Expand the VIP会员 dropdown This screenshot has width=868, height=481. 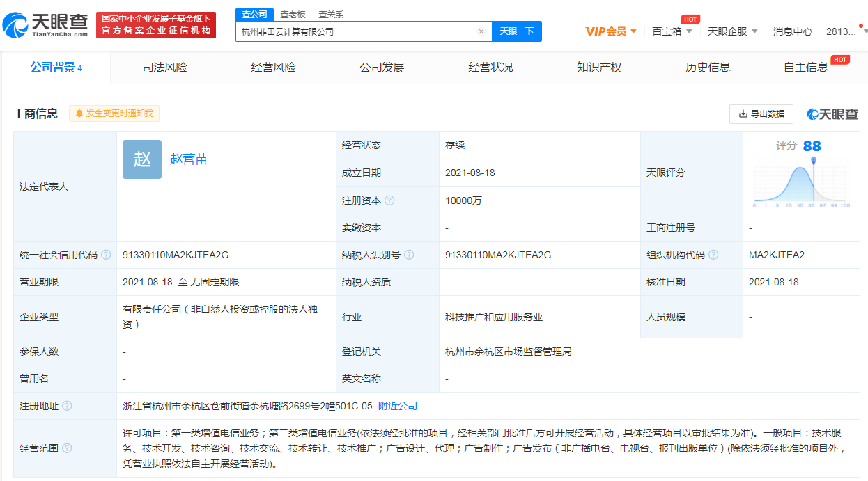(611, 31)
